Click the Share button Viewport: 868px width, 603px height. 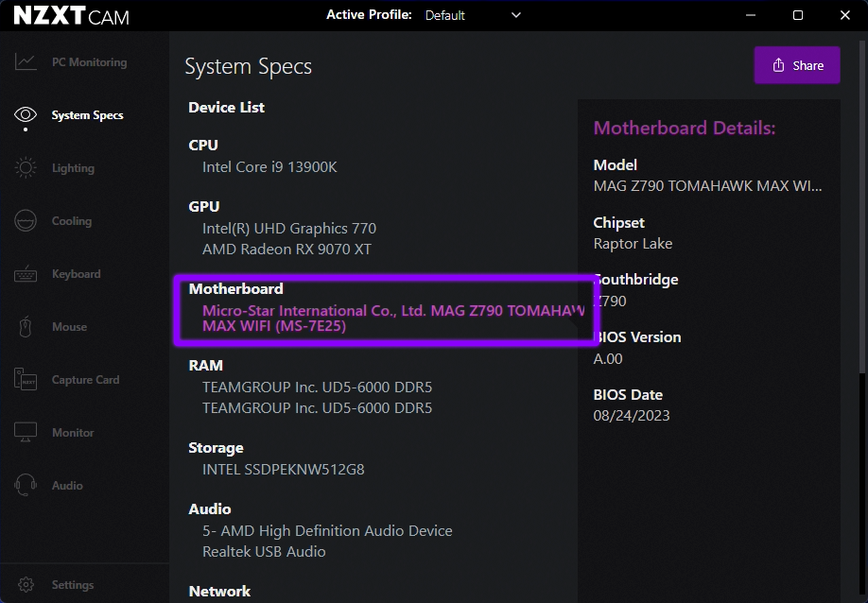pos(797,64)
